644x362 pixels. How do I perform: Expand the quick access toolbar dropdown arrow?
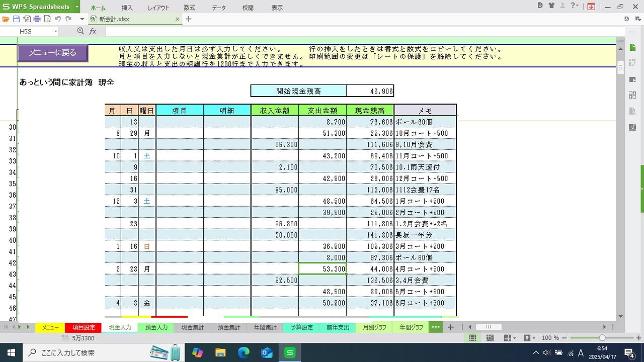coord(82,19)
